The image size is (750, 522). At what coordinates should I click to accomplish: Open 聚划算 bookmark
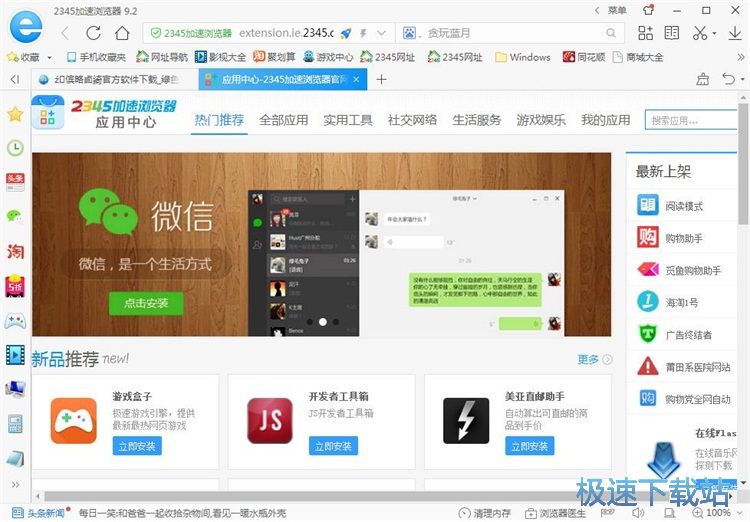click(x=274, y=57)
